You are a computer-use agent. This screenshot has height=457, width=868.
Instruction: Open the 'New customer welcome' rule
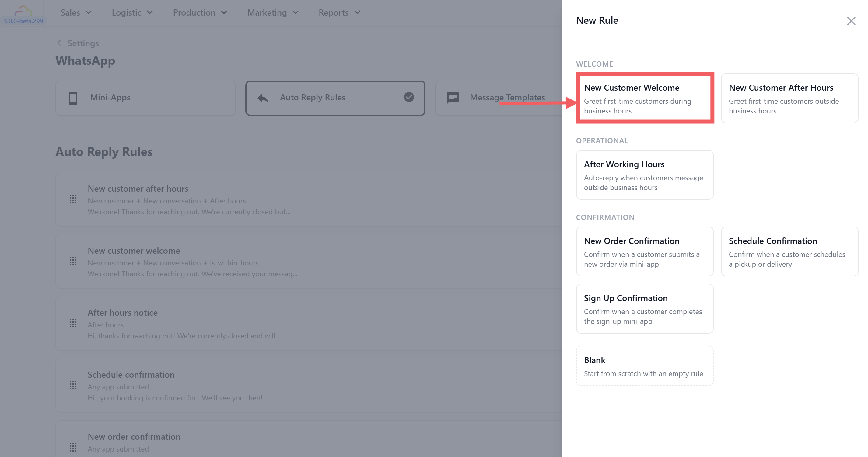(x=308, y=261)
